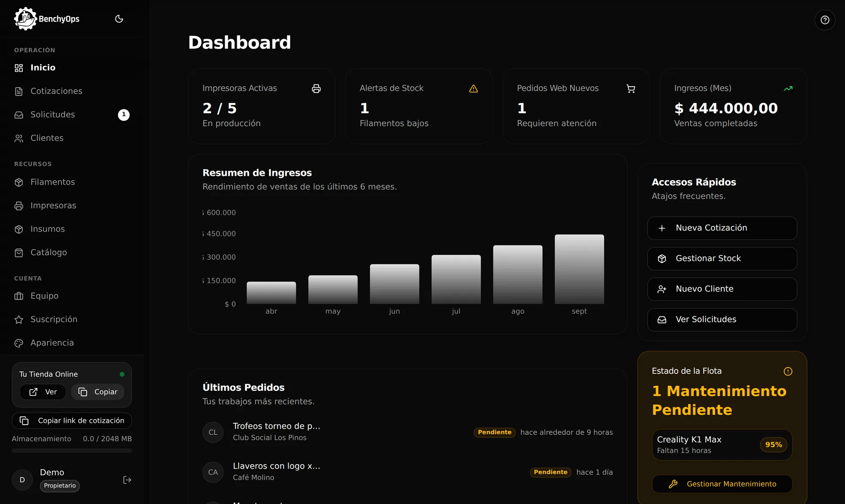Click the warning triangle on Alertas de Stock

(x=473, y=88)
